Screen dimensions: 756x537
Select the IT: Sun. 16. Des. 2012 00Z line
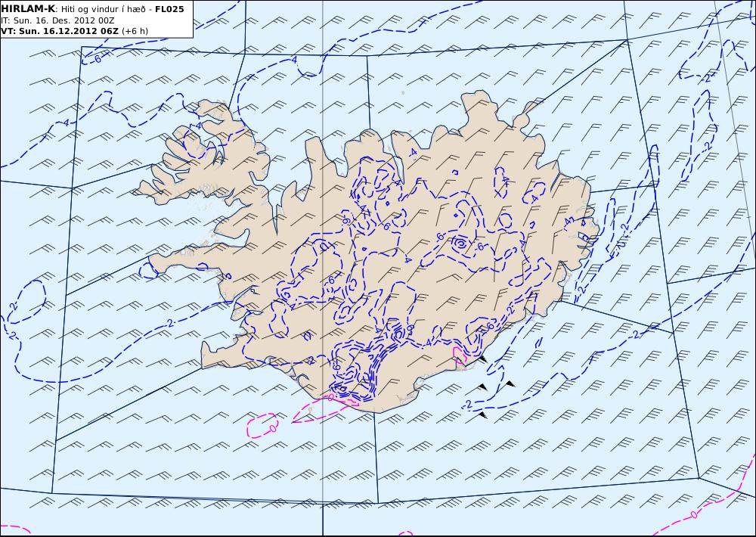57,20
